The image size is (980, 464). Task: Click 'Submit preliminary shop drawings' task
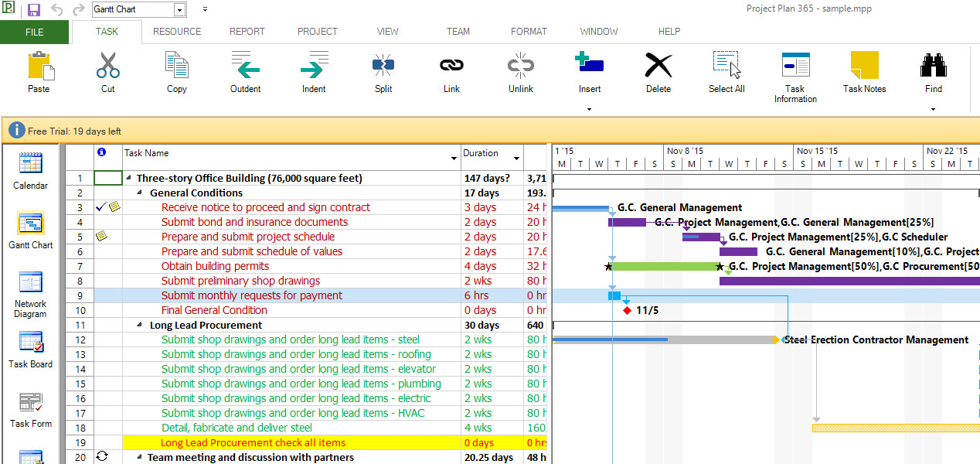[240, 281]
